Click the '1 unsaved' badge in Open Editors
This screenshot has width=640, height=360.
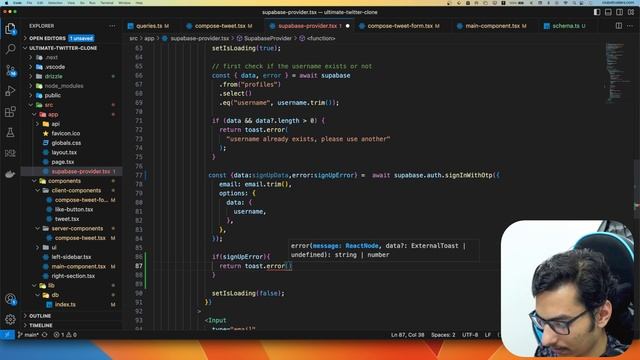pos(81,38)
